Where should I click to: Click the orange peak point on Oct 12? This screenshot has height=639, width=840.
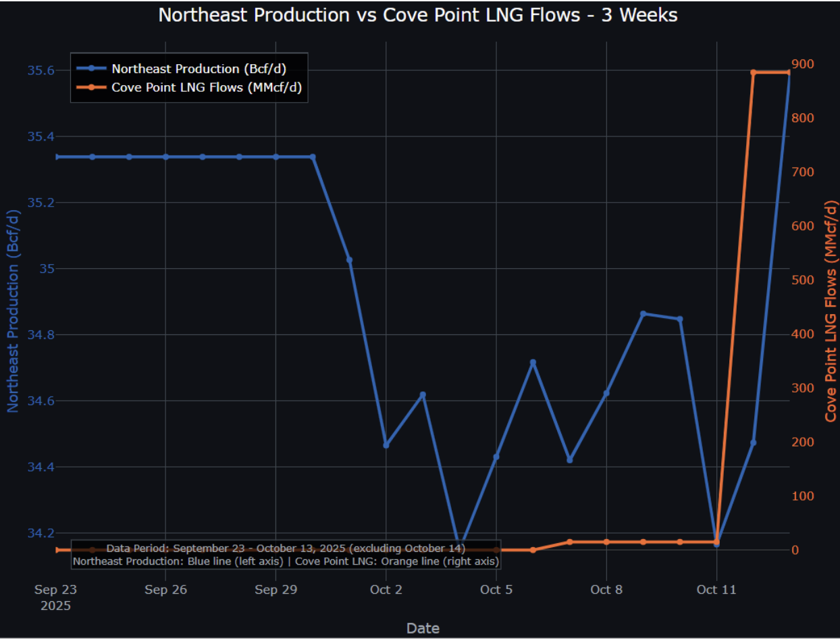click(753, 72)
